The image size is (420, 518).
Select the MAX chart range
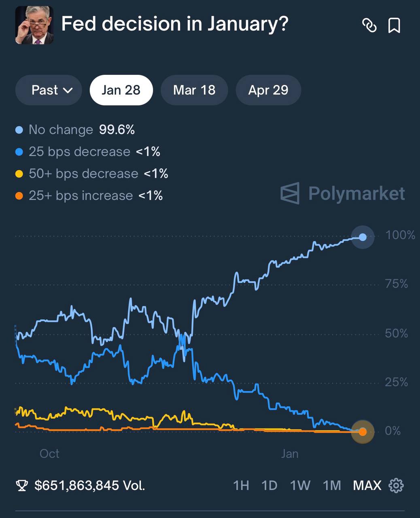(x=367, y=485)
